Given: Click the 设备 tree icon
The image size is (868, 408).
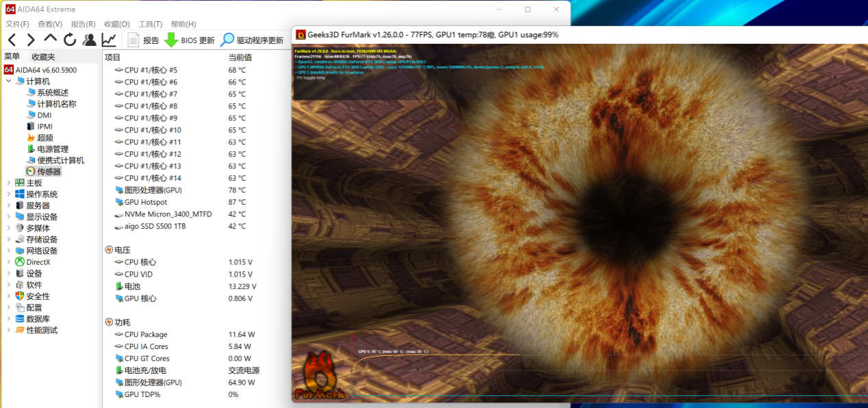Looking at the screenshot, I should point(20,273).
